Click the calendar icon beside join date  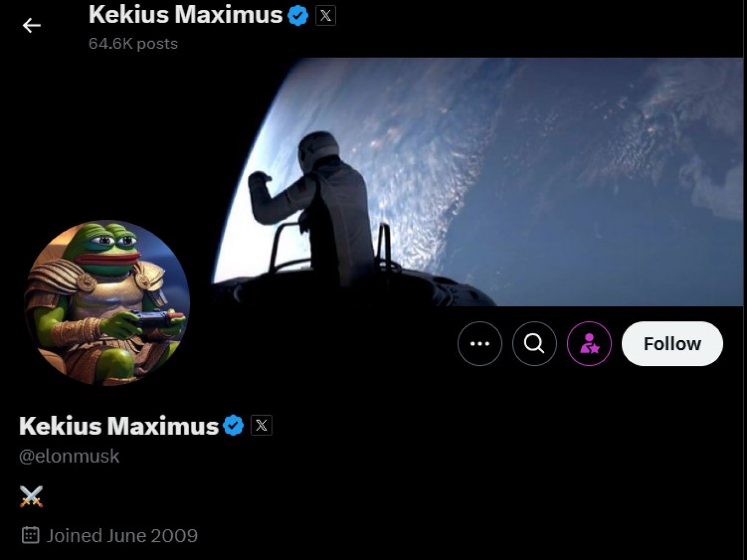point(31,535)
